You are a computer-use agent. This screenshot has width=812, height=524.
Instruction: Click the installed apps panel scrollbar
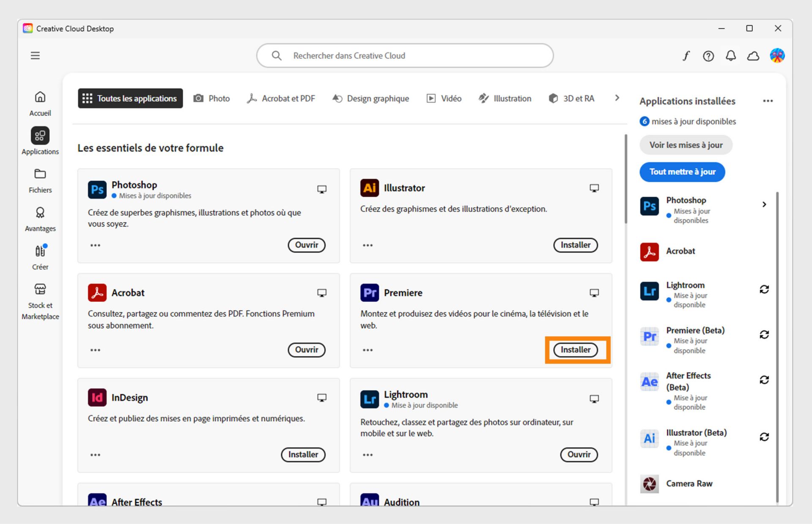pyautogui.click(x=777, y=347)
